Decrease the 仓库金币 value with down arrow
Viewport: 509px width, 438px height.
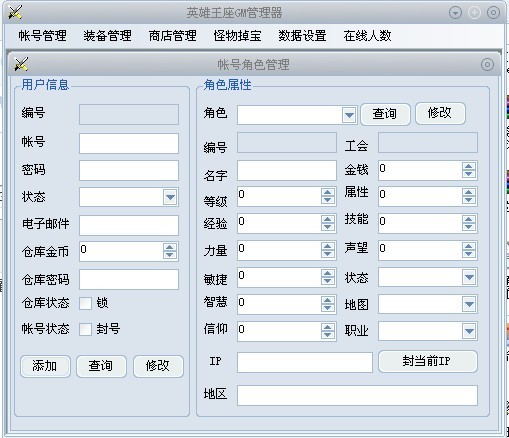click(x=170, y=255)
